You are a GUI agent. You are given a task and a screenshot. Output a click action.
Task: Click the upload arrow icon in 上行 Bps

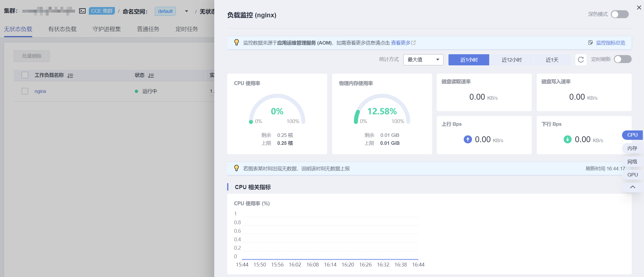coord(468,140)
